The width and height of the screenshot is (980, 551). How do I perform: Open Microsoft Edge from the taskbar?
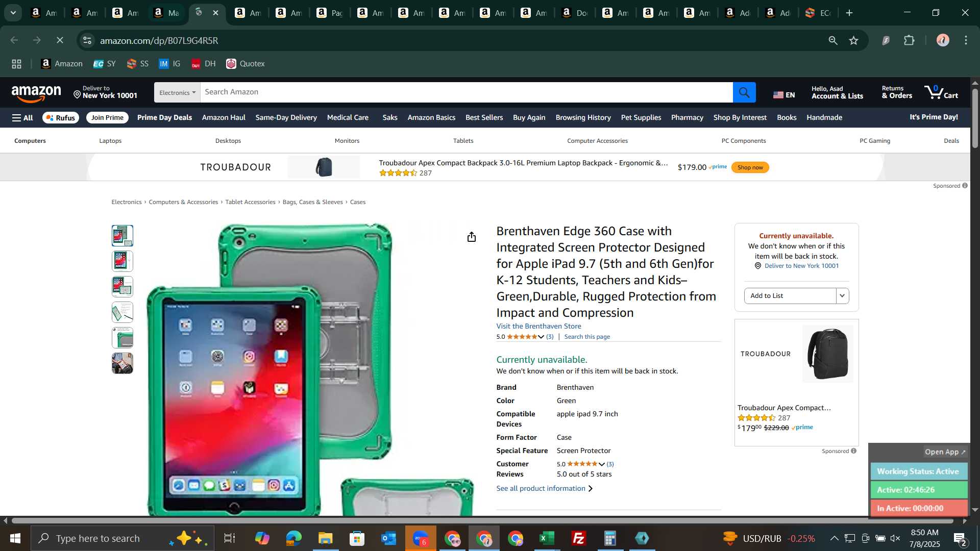point(293,538)
